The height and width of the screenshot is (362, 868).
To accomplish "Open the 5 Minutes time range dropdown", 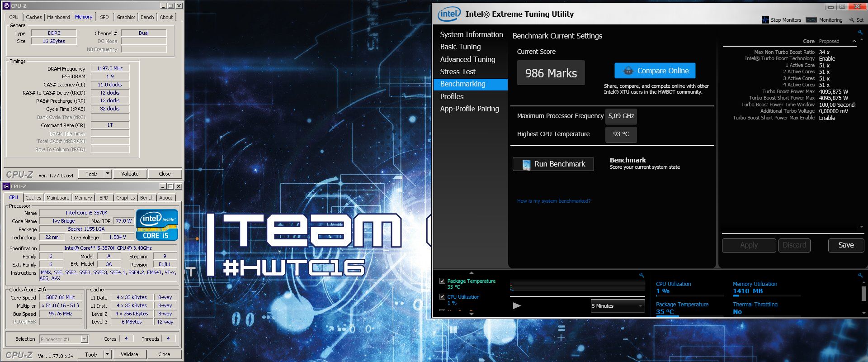I will 618,306.
